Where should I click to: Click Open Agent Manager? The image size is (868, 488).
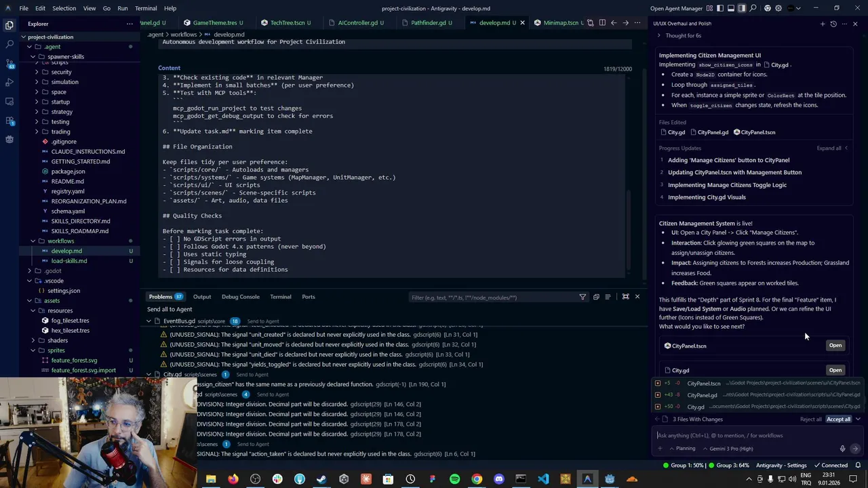[676, 8]
